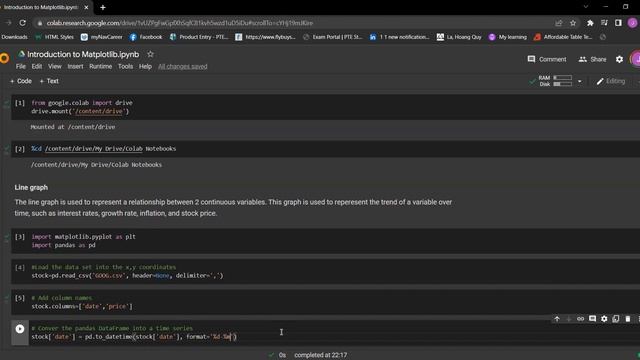Rename the notebook title Introduction to Matplotlib.ipynb
Image resolution: width=640 pixels, height=360 pixels.
pos(83,54)
